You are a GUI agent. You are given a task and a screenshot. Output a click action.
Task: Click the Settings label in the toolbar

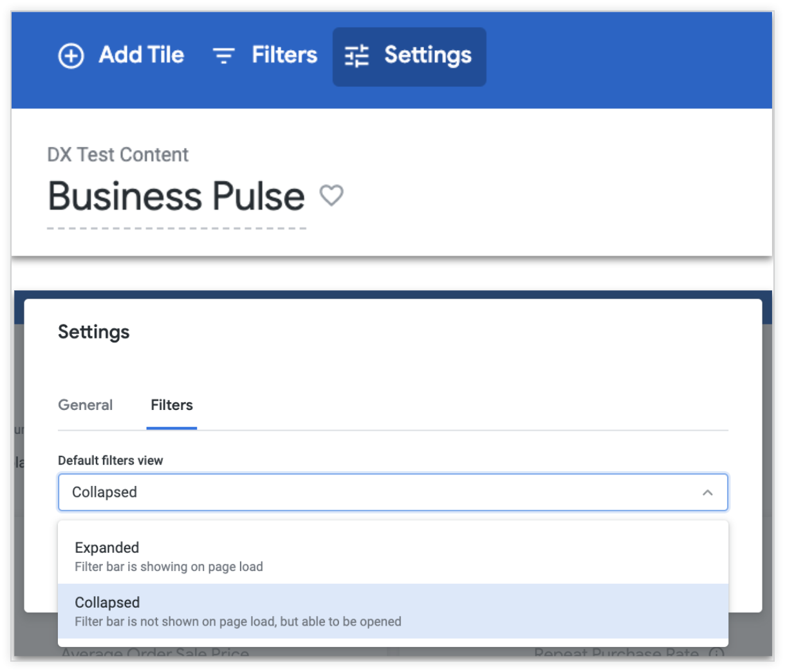pyautogui.click(x=427, y=55)
